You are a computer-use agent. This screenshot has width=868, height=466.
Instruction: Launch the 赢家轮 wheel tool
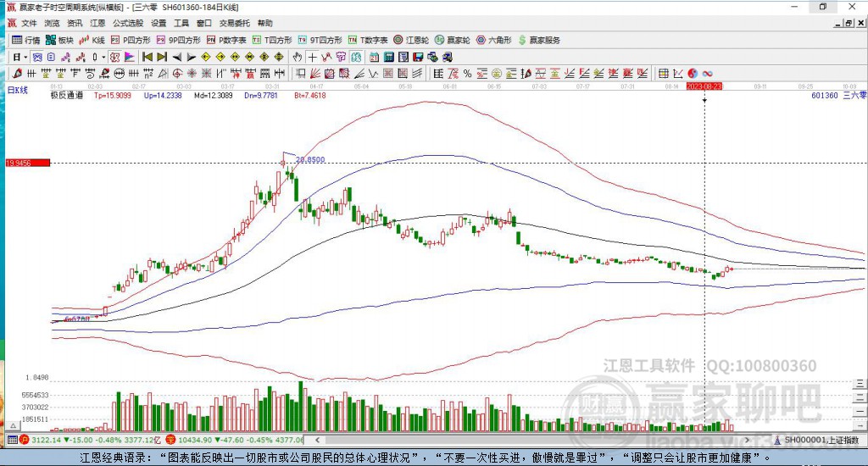pos(453,40)
